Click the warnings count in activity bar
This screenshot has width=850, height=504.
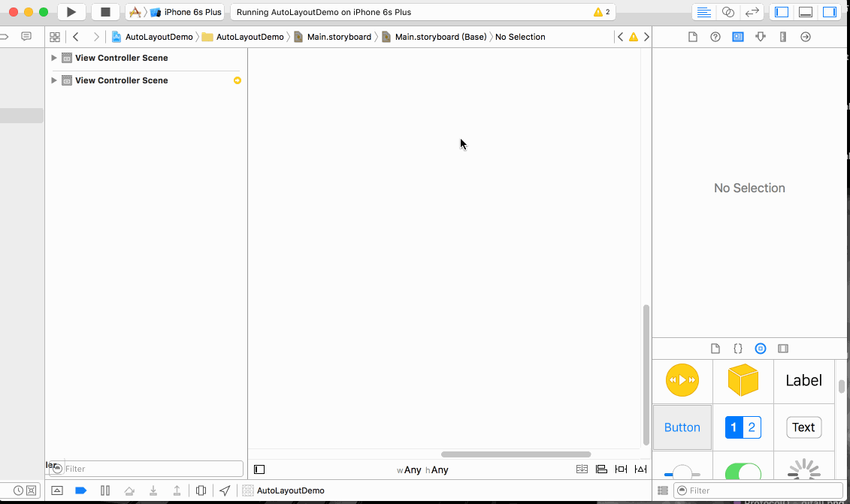pyautogui.click(x=602, y=12)
